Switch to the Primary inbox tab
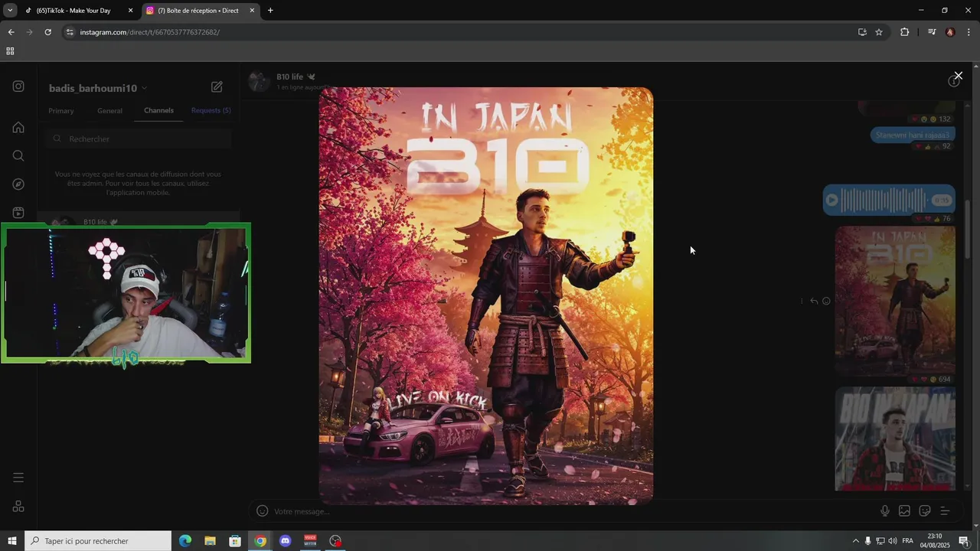Image resolution: width=980 pixels, height=551 pixels. (x=61, y=111)
